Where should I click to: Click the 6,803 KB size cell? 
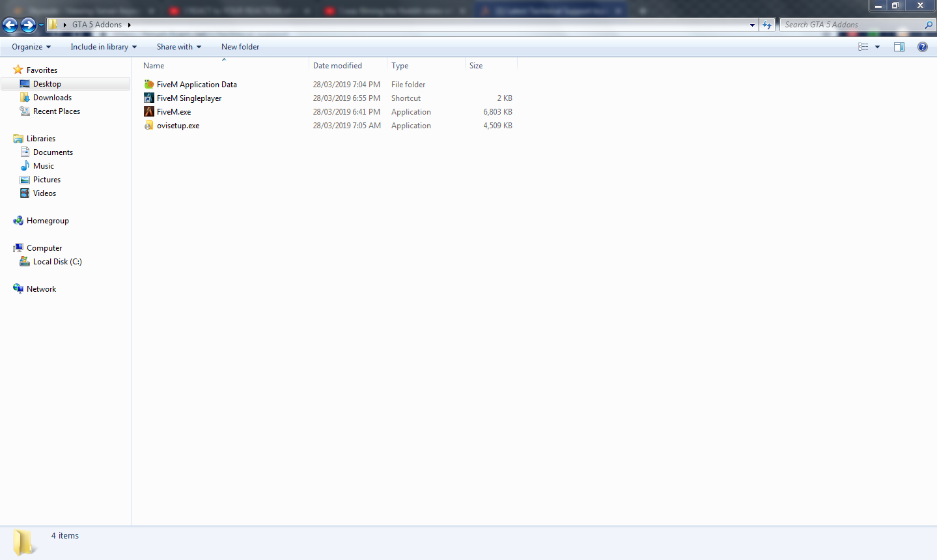(x=497, y=112)
